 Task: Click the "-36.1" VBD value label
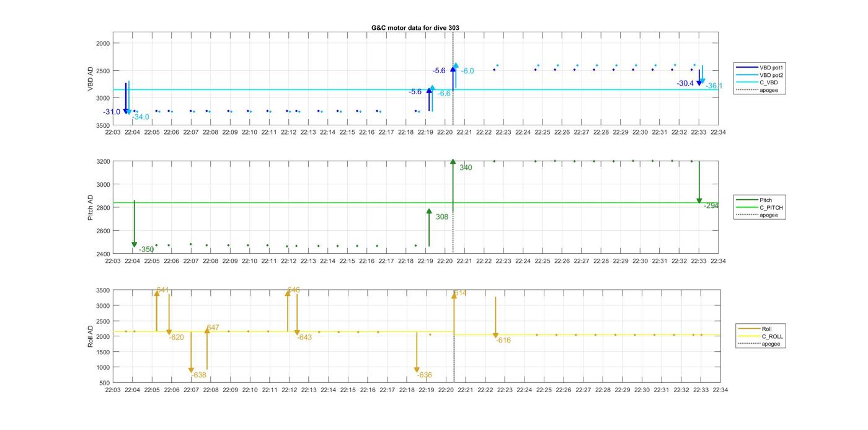[x=714, y=86]
